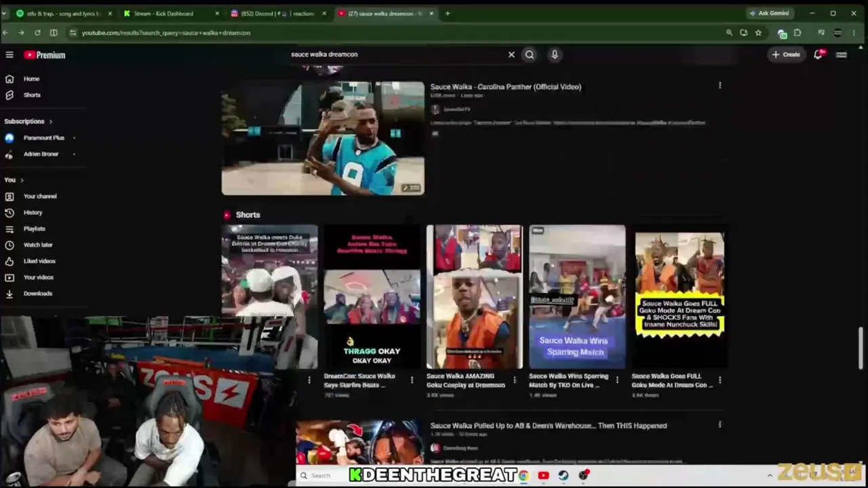Open the Carolina Panther (Official Video) title
Screen dimensions: 868x488
click(x=506, y=87)
